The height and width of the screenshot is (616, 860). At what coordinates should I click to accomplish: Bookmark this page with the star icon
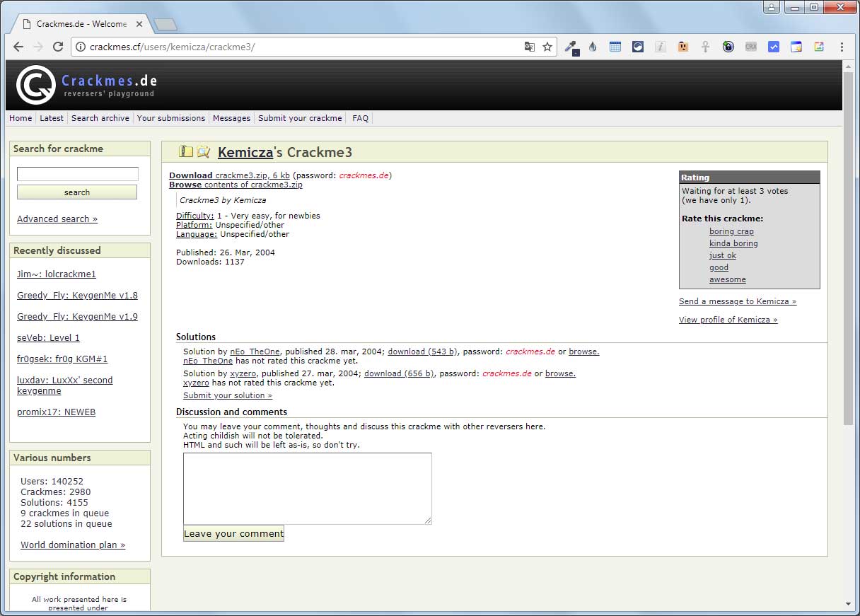tap(547, 47)
